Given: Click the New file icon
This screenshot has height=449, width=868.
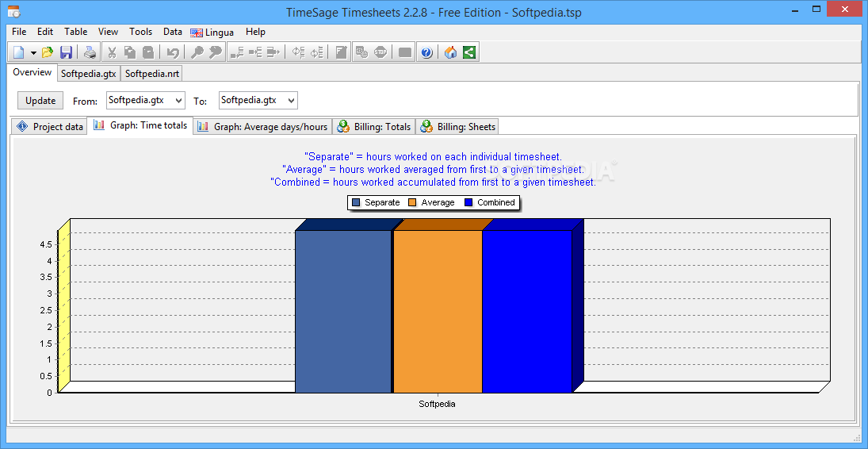Looking at the screenshot, I should click(19, 52).
